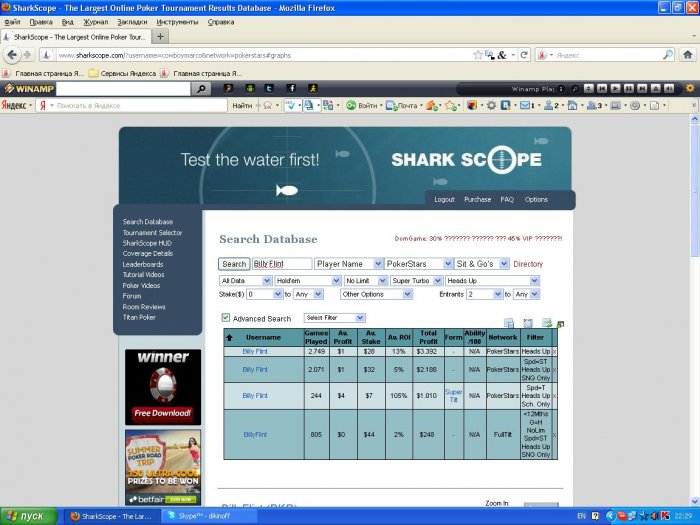Open Facebook icon in Winamp toolbar
The image size is (700, 525).
click(x=291, y=88)
